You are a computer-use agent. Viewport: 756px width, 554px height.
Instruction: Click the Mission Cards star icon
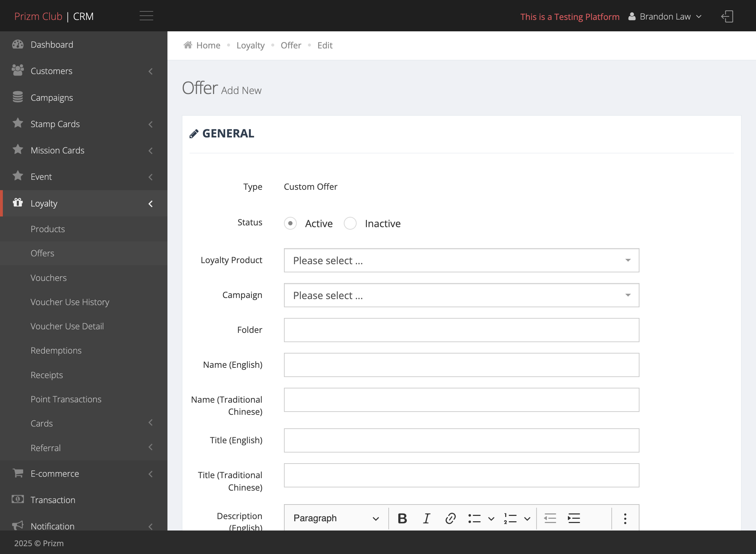(x=18, y=150)
